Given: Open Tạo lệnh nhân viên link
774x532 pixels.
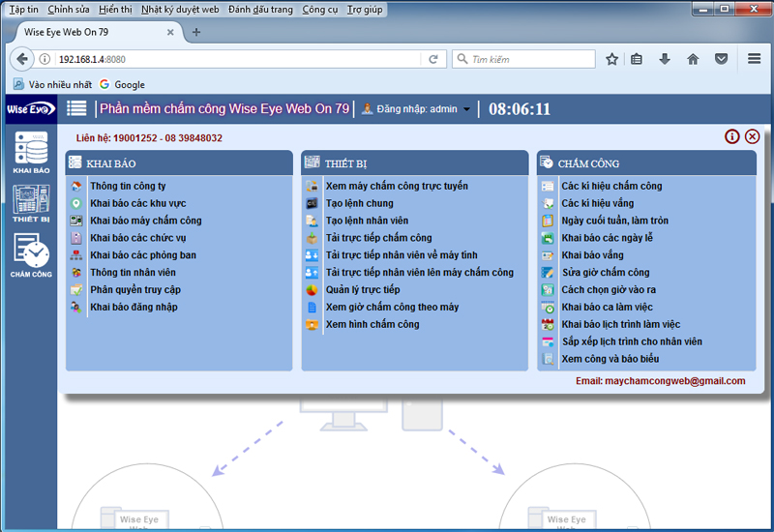Looking at the screenshot, I should [x=367, y=221].
